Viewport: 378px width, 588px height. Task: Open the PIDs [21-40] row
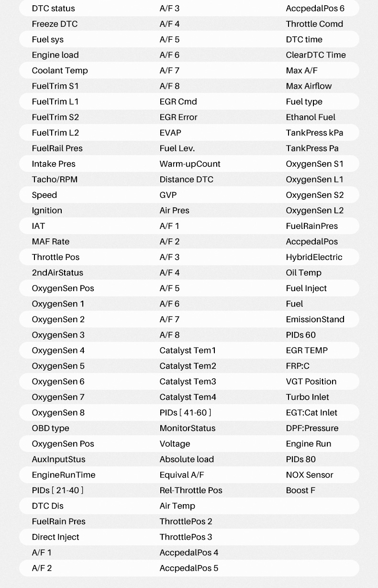tap(57, 490)
